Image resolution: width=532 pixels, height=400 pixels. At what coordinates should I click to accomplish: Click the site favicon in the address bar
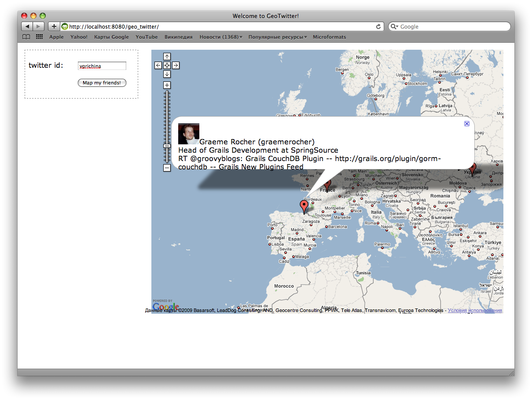click(x=65, y=26)
